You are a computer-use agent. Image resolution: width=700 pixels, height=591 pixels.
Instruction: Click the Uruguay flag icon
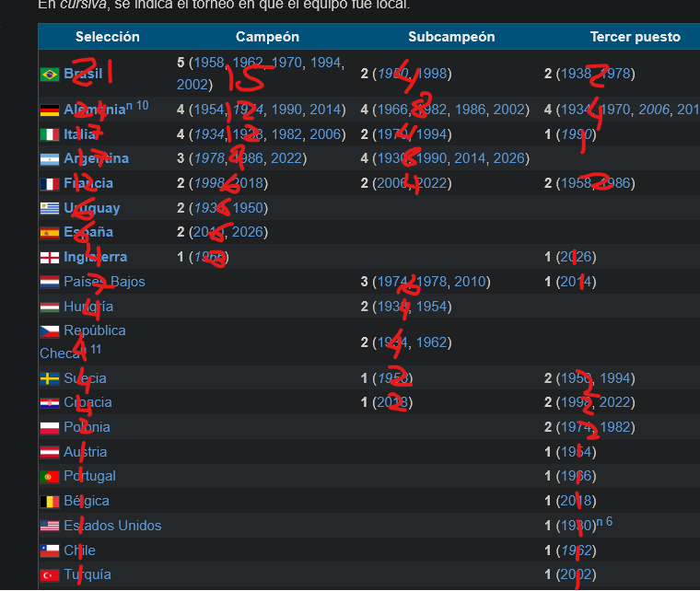point(50,208)
